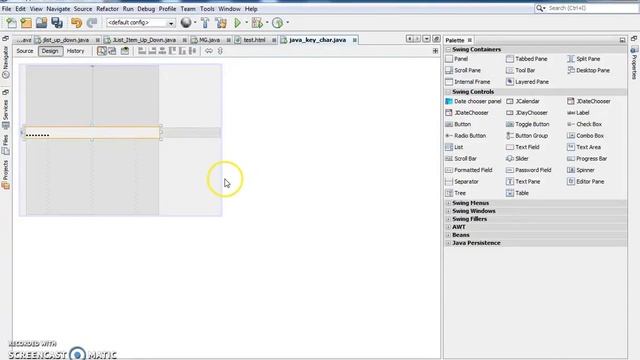Open the Tools menu
This screenshot has height=360, width=640.
pyautogui.click(x=207, y=9)
